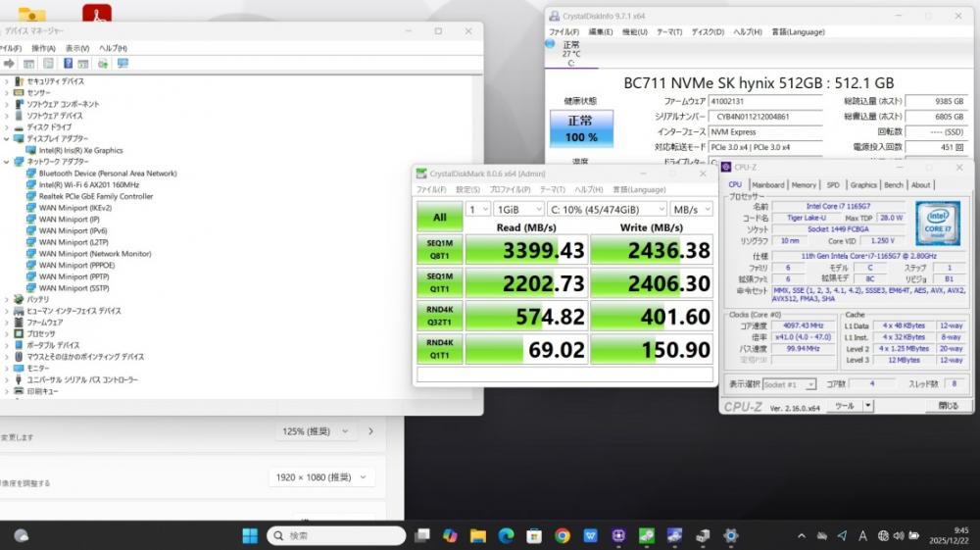Open the 設定(S) menu in CrystalDiskMark
980x550 pixels.
pos(467,189)
